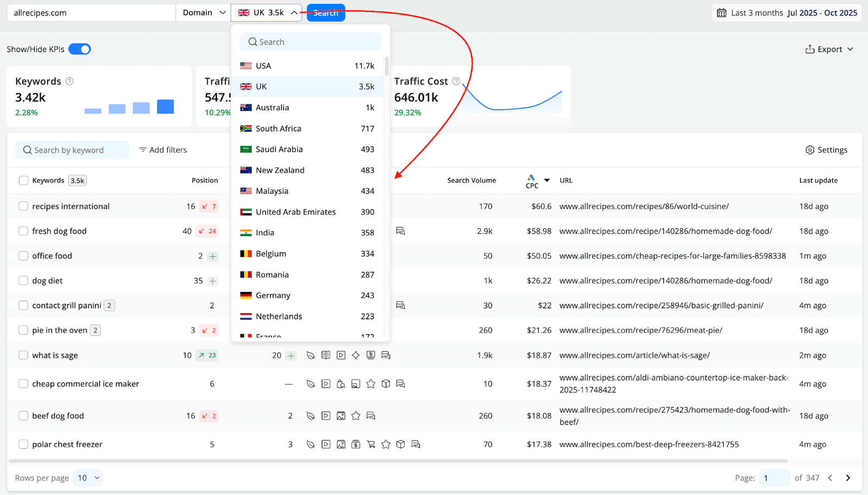The width and height of the screenshot is (868, 495).
Task: Click the Keywords trend bar chart
Action: click(129, 107)
